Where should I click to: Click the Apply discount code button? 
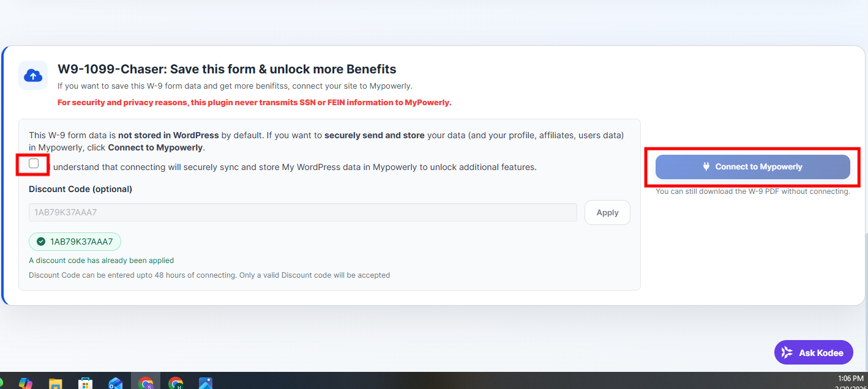(607, 213)
